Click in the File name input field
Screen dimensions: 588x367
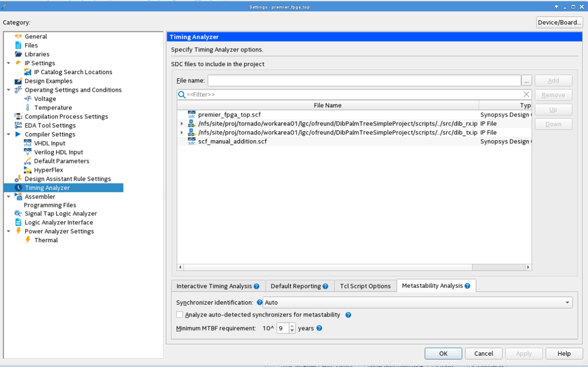pos(364,81)
